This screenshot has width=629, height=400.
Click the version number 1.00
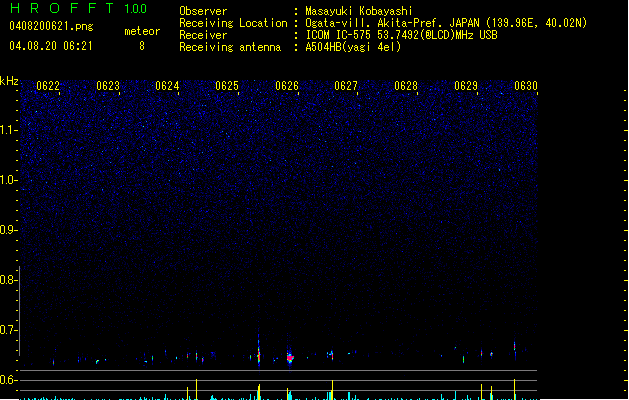pyautogui.click(x=136, y=9)
